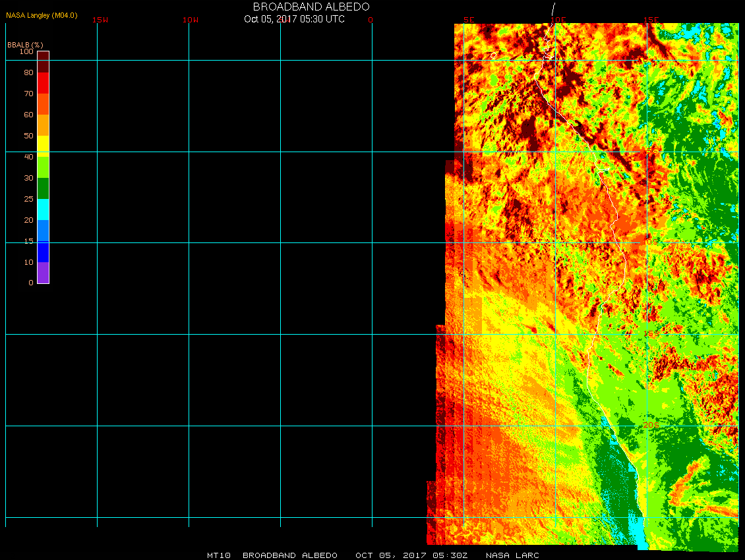Click the footer date 'OCT 05, 2017 05:30Z'
This screenshot has height=560, width=745.
tap(411, 555)
